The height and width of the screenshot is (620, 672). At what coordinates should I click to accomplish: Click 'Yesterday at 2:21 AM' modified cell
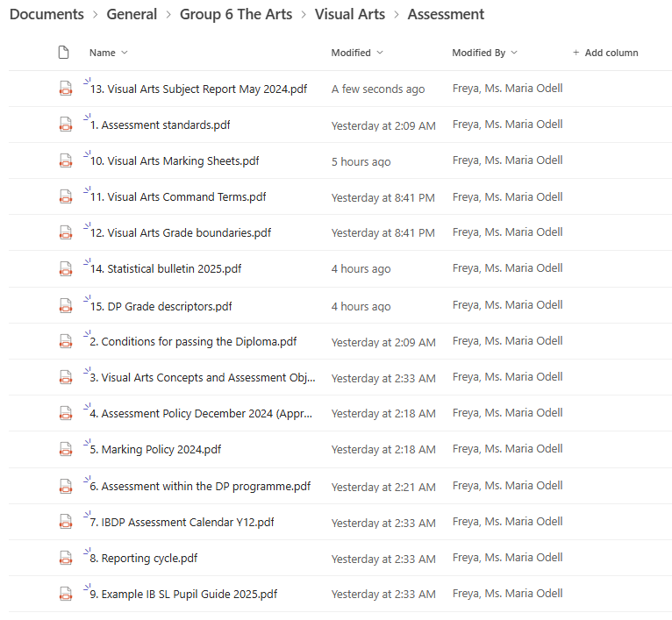(x=383, y=488)
